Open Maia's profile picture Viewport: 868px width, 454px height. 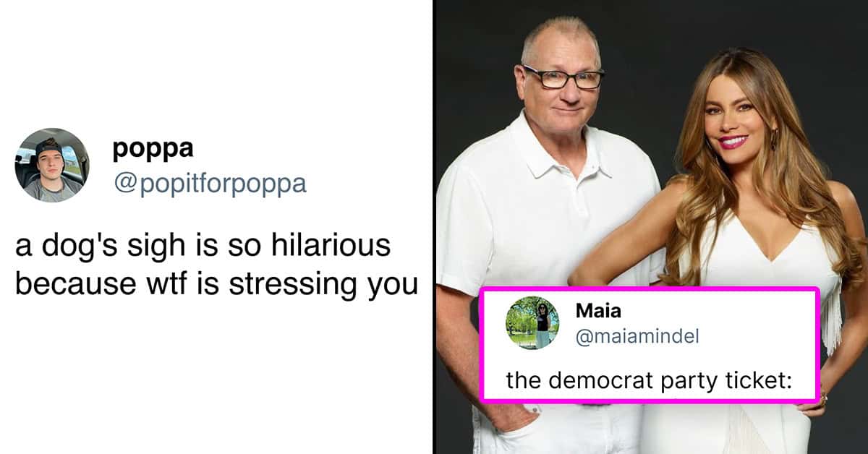click(x=532, y=323)
